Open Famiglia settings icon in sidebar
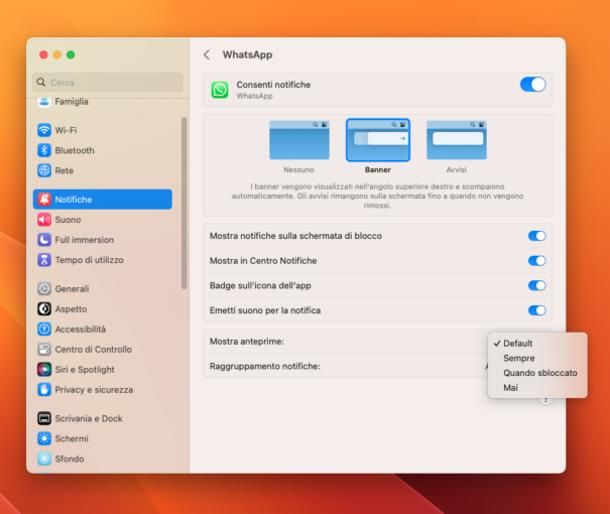Screen dimensions: 610x514 pos(44,102)
